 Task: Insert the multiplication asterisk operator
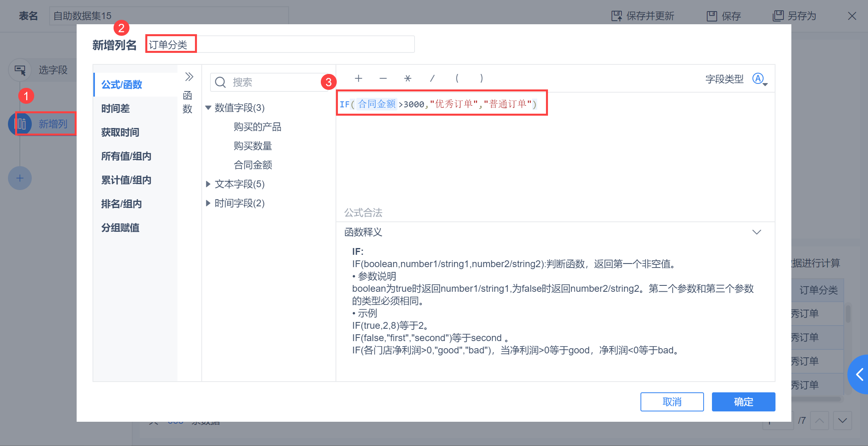click(408, 78)
